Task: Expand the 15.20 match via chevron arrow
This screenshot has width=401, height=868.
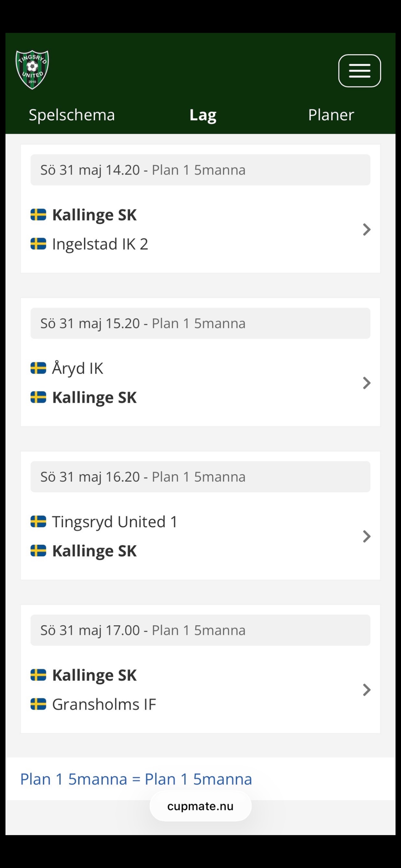Action: click(367, 383)
